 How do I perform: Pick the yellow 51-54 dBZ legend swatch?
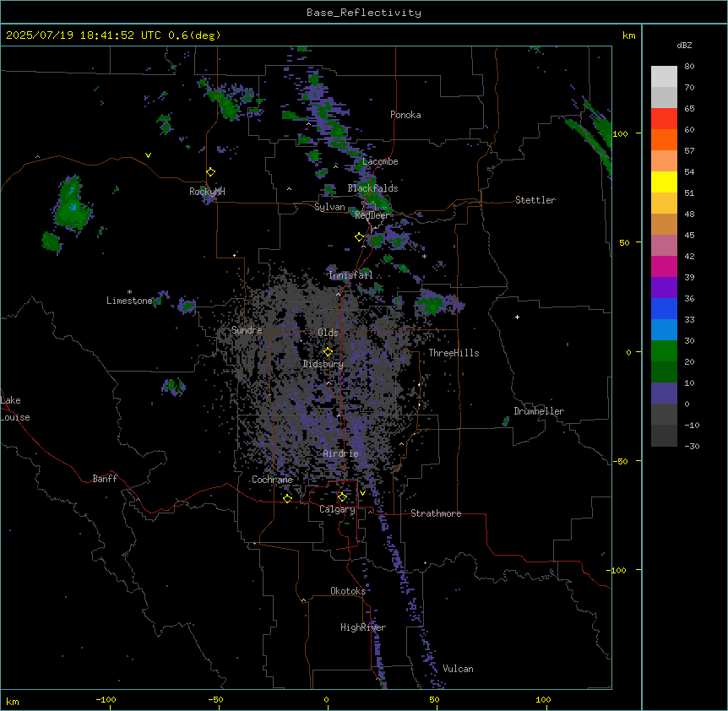(664, 182)
